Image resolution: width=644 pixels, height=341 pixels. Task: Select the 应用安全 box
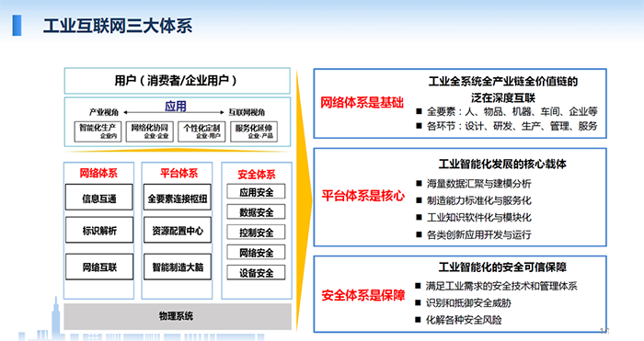pos(256,191)
